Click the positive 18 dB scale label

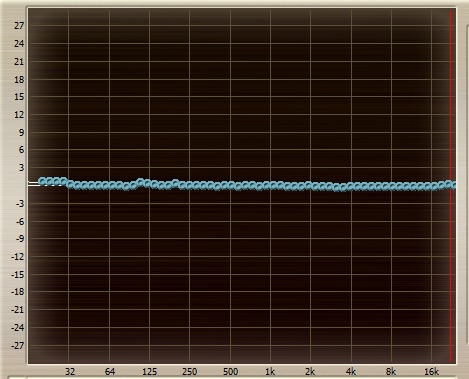19,79
